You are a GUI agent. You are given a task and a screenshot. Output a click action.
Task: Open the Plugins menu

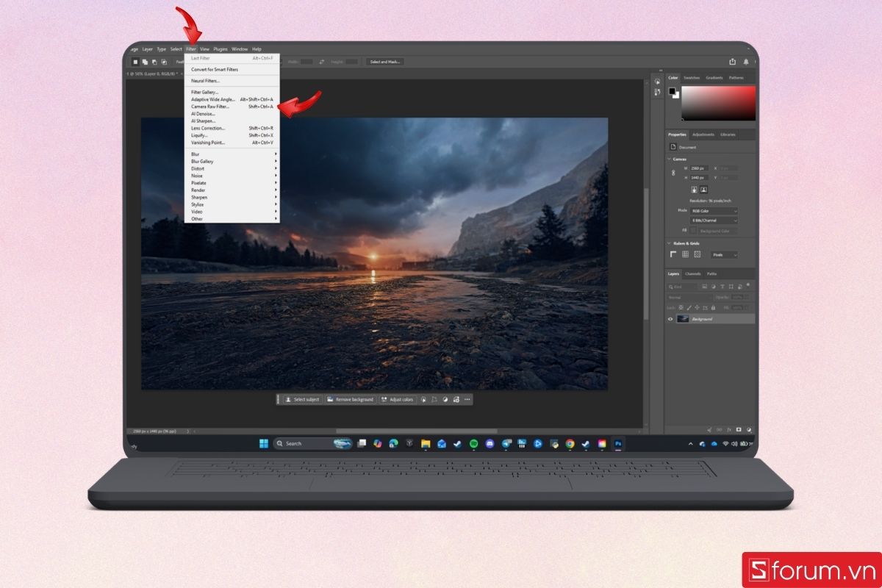pyautogui.click(x=220, y=49)
